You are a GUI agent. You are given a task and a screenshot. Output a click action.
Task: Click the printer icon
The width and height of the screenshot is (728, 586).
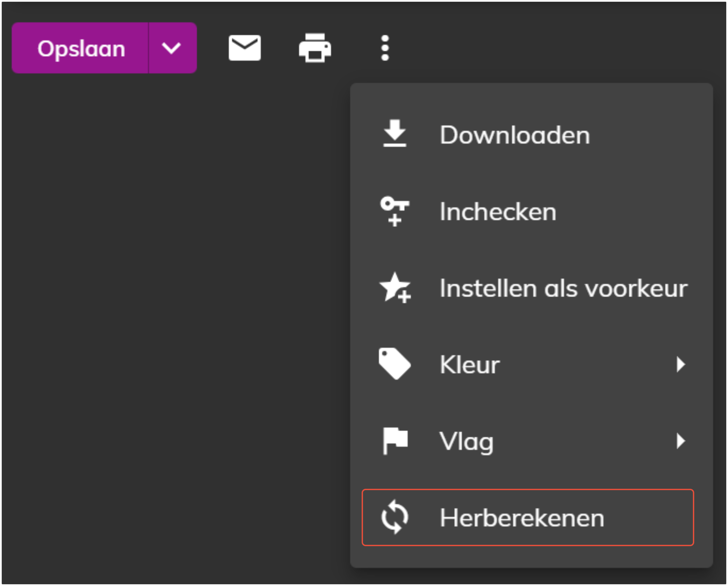(315, 48)
